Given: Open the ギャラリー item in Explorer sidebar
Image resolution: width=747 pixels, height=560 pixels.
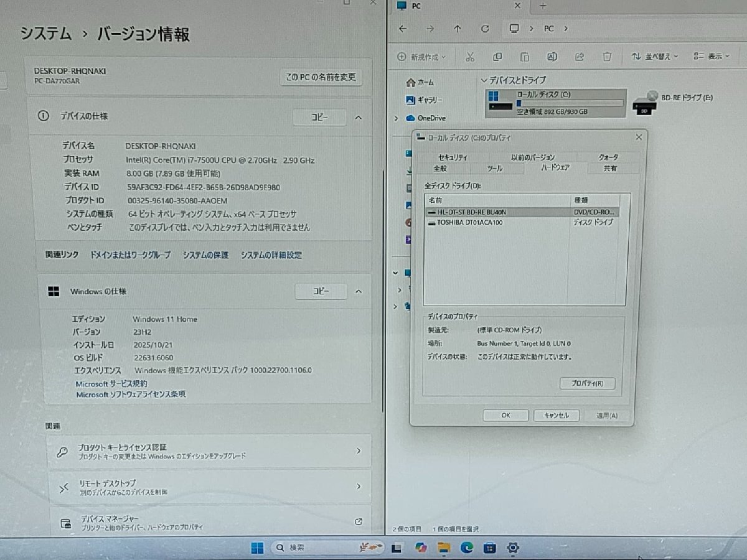Looking at the screenshot, I should [429, 100].
